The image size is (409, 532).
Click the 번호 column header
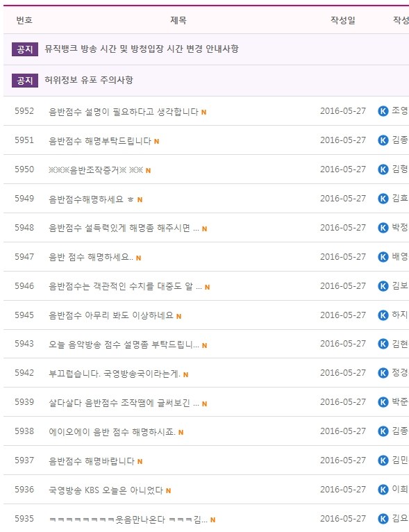[x=24, y=20]
